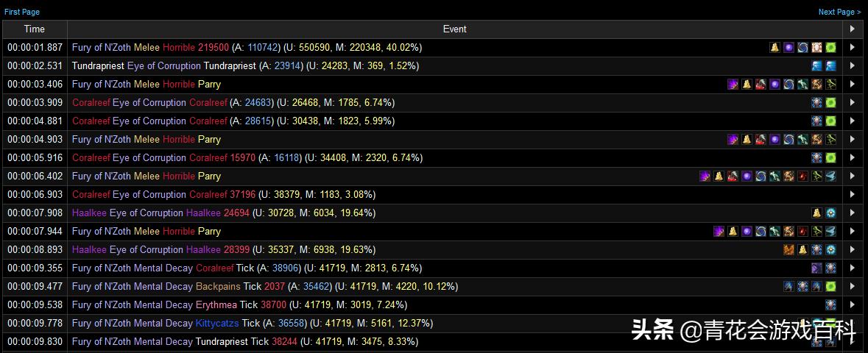Open Fury of N'Zoth in 00:00:01.887 row

click(x=102, y=48)
